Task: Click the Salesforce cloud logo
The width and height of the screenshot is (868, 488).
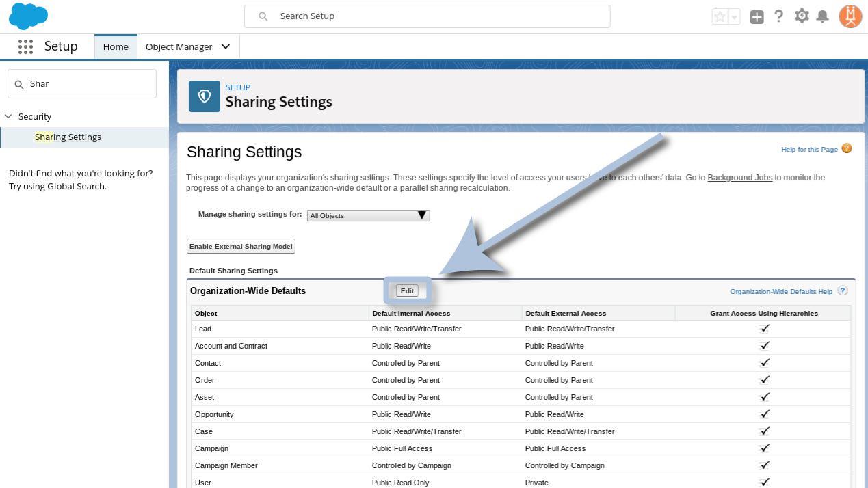Action: (x=28, y=16)
